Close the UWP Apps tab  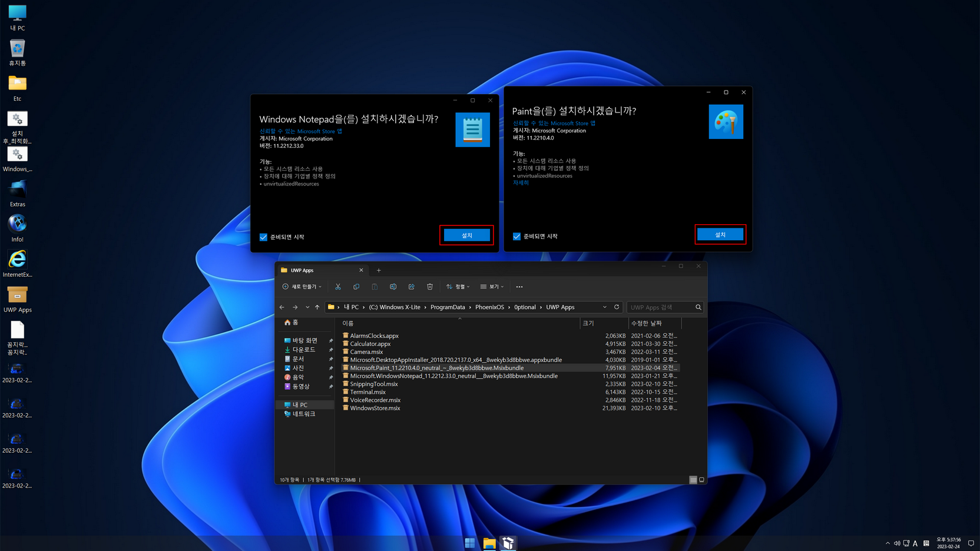click(361, 270)
